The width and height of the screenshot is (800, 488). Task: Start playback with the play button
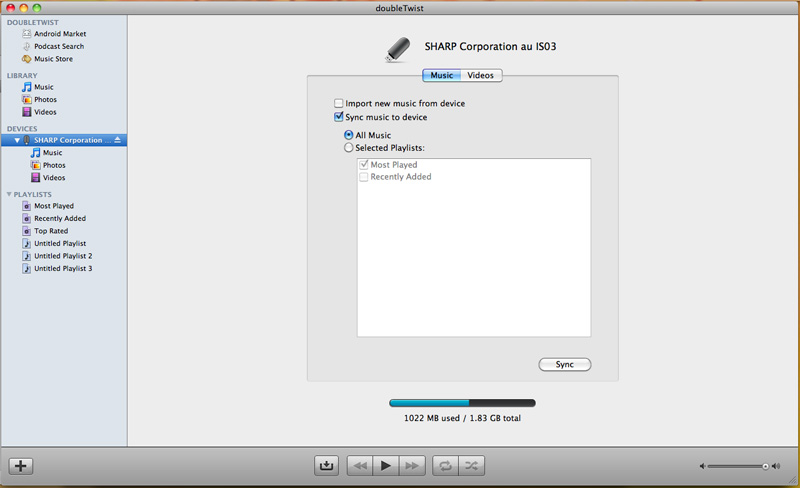(386, 466)
